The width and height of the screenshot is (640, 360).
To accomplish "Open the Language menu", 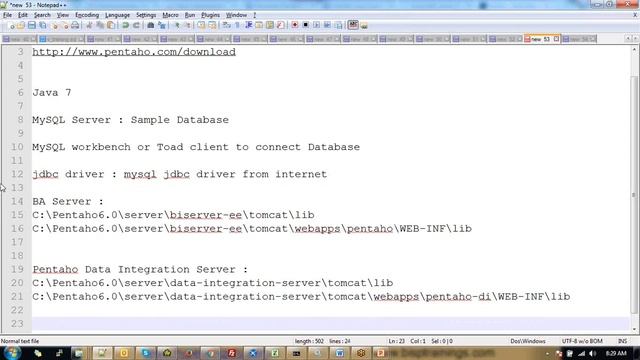I will tap(117, 15).
